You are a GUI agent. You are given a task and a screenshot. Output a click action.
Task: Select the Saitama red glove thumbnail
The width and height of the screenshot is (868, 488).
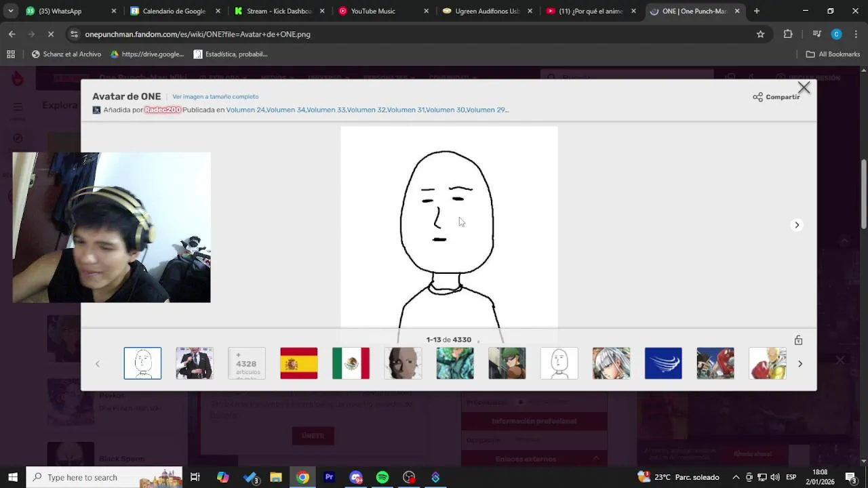768,363
